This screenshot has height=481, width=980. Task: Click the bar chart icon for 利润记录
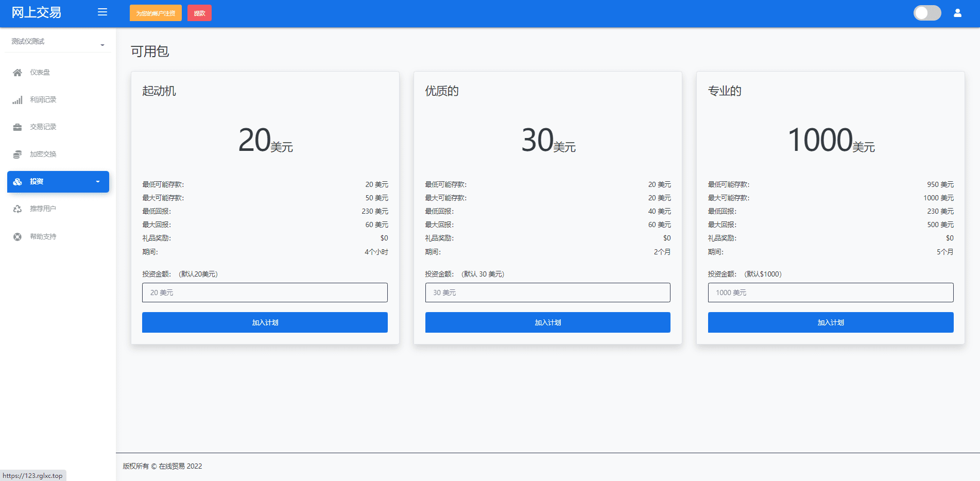point(18,100)
